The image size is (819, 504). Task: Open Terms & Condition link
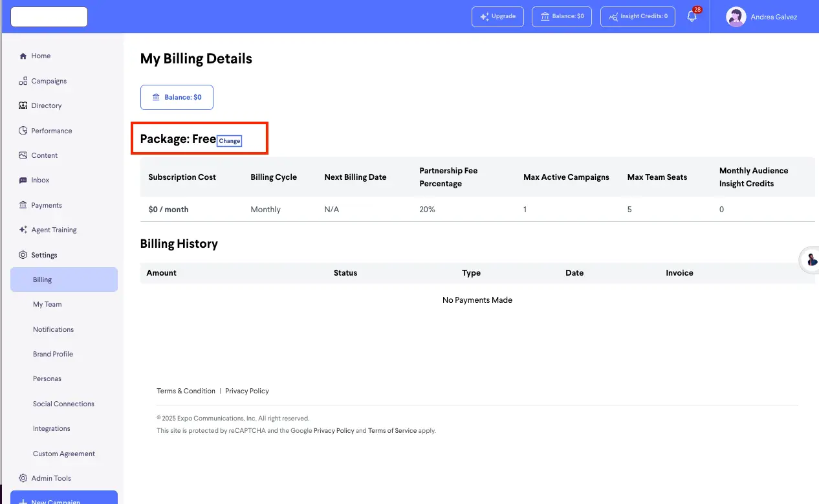point(186,391)
